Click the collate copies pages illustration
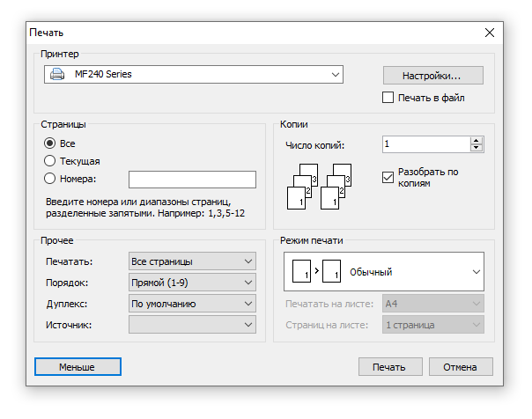The height and width of the screenshot is (419, 532). click(321, 185)
